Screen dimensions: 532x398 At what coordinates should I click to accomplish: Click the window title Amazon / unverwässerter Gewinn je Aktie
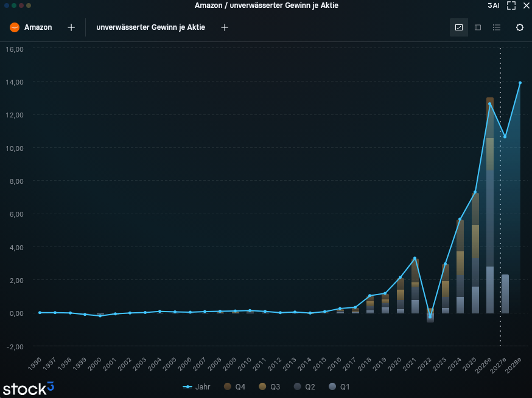point(267,5)
